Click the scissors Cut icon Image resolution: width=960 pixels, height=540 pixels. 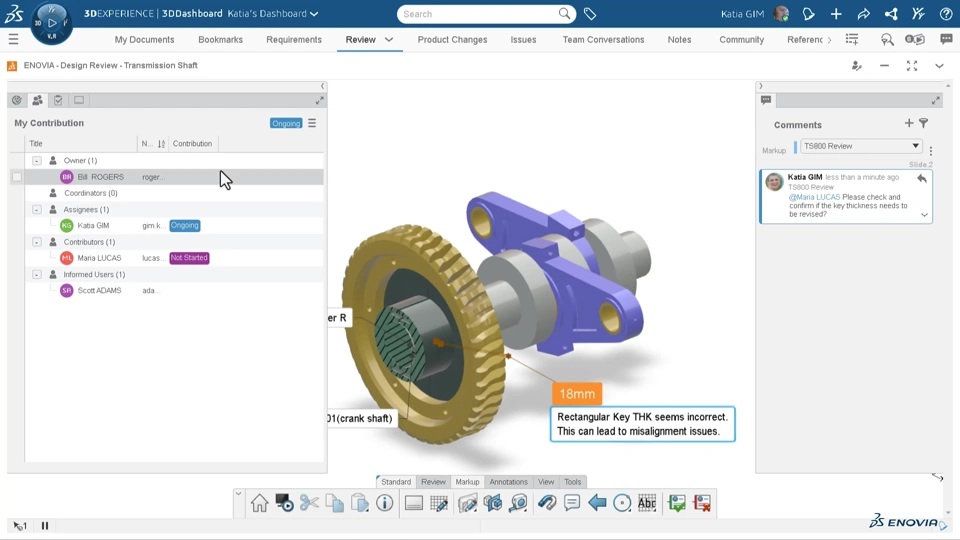tap(309, 503)
